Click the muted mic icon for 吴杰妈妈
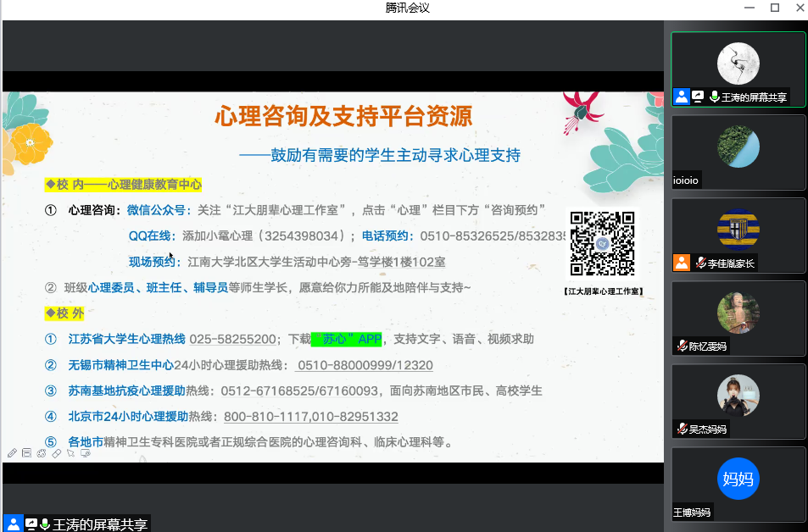This screenshot has height=532, width=808. coord(682,429)
